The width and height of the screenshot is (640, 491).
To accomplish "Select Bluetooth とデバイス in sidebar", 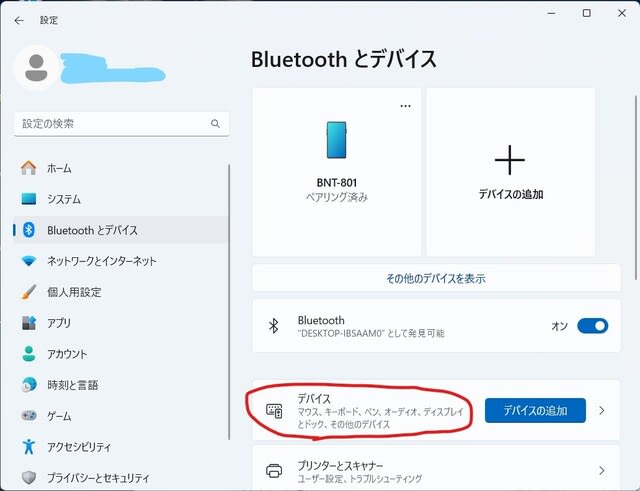I will click(121, 230).
